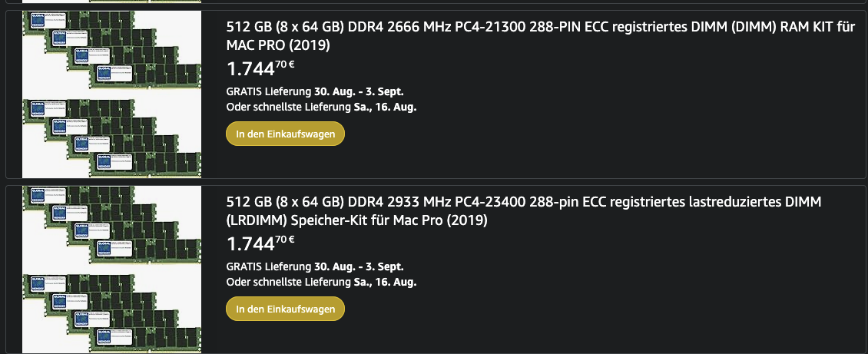The height and width of the screenshot is (354, 868).
Task: Add the 2666 MHz RAM kit to cart
Action: pyautogui.click(x=285, y=134)
